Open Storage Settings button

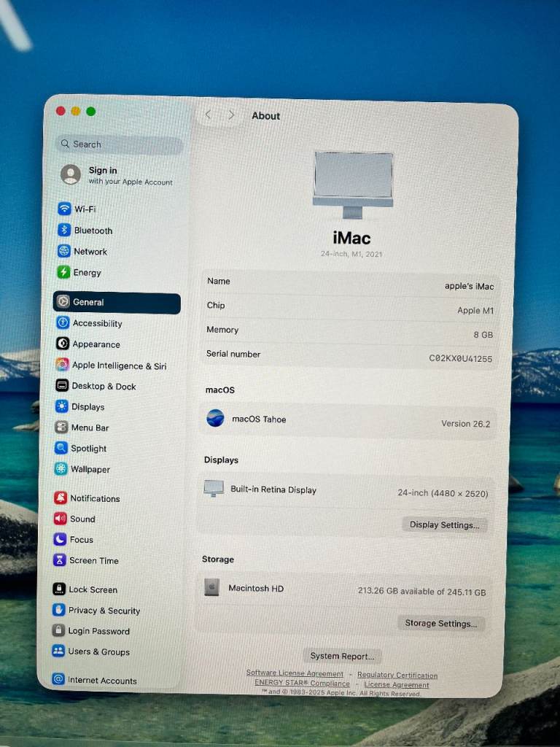440,623
